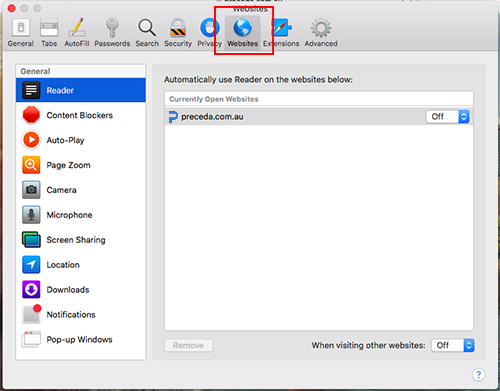
Task: Open the Passwords preferences pane
Action: (112, 33)
